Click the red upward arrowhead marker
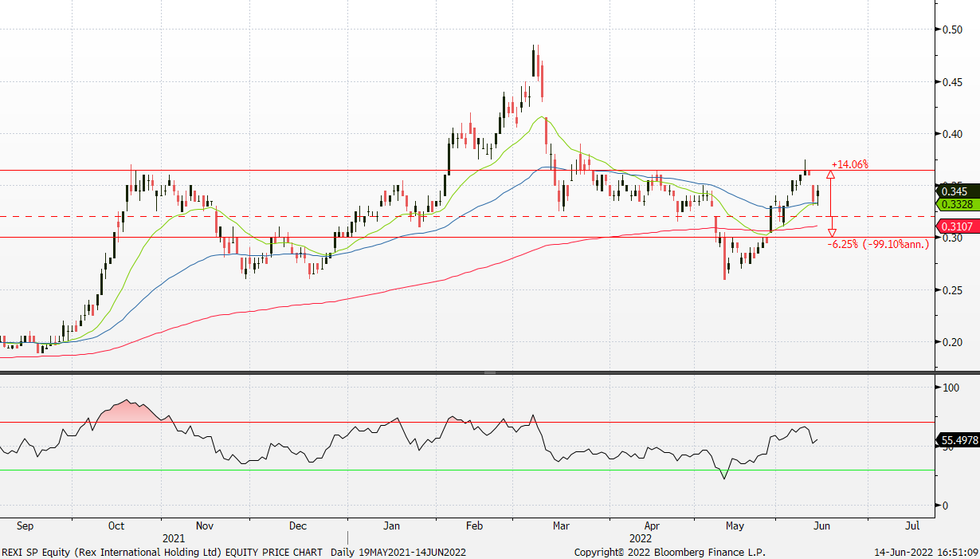The image size is (980, 559). point(830,174)
